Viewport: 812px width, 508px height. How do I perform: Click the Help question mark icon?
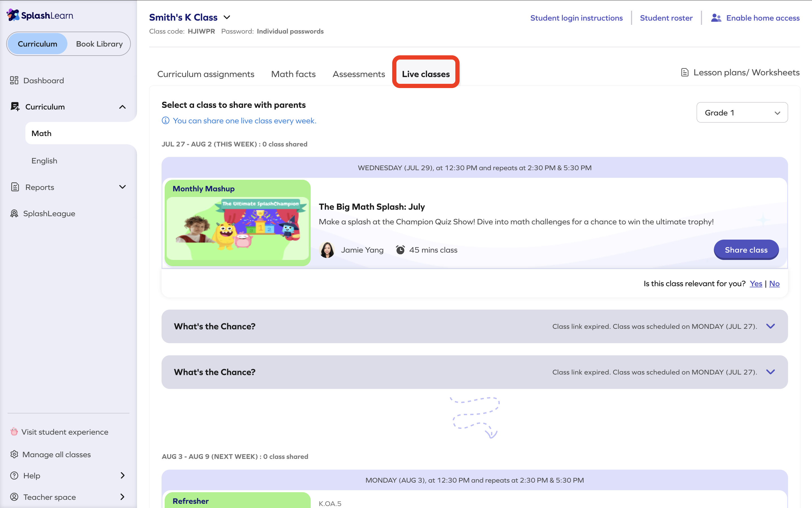point(14,476)
